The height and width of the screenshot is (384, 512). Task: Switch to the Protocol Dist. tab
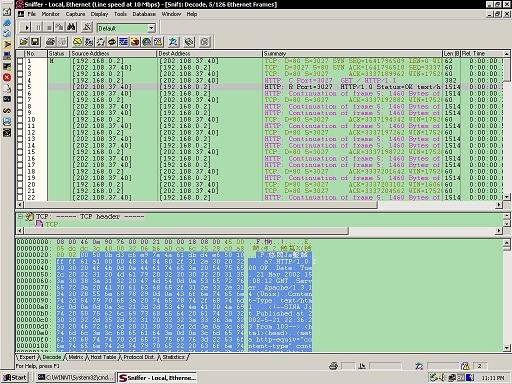tap(139, 357)
